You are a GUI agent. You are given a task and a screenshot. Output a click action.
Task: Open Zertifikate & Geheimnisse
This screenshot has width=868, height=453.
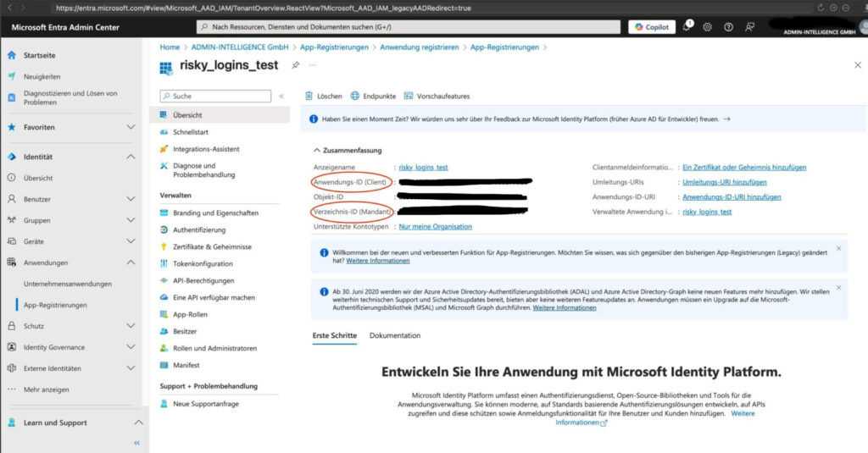tap(212, 246)
